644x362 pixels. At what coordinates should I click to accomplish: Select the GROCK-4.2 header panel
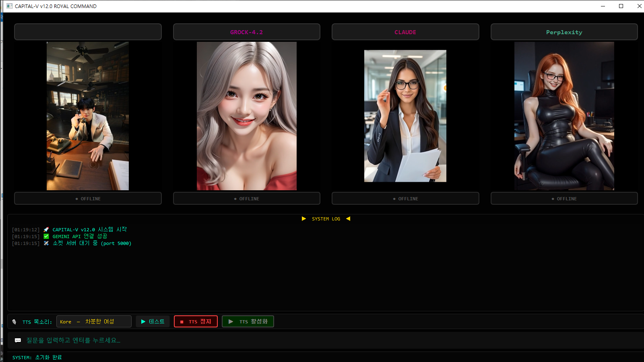click(246, 32)
